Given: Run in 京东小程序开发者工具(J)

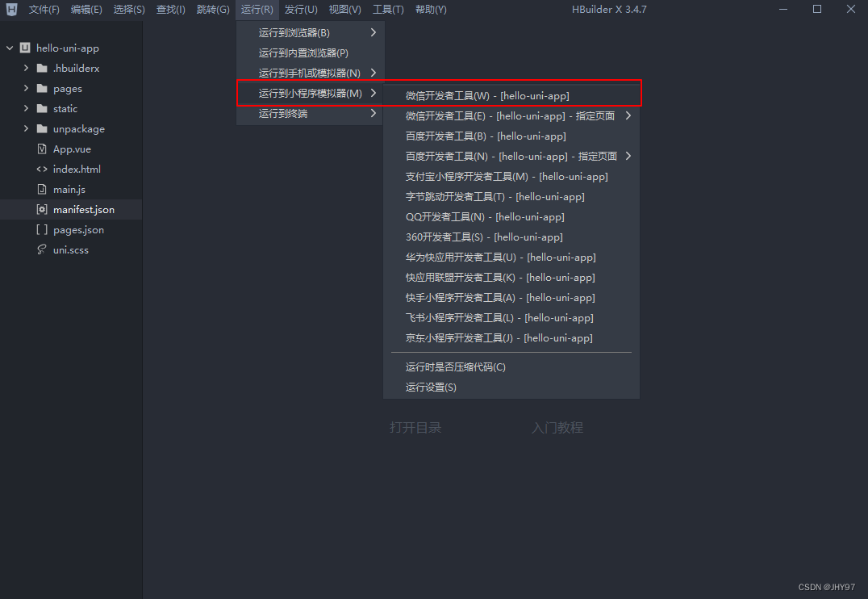Looking at the screenshot, I should click(x=511, y=338).
